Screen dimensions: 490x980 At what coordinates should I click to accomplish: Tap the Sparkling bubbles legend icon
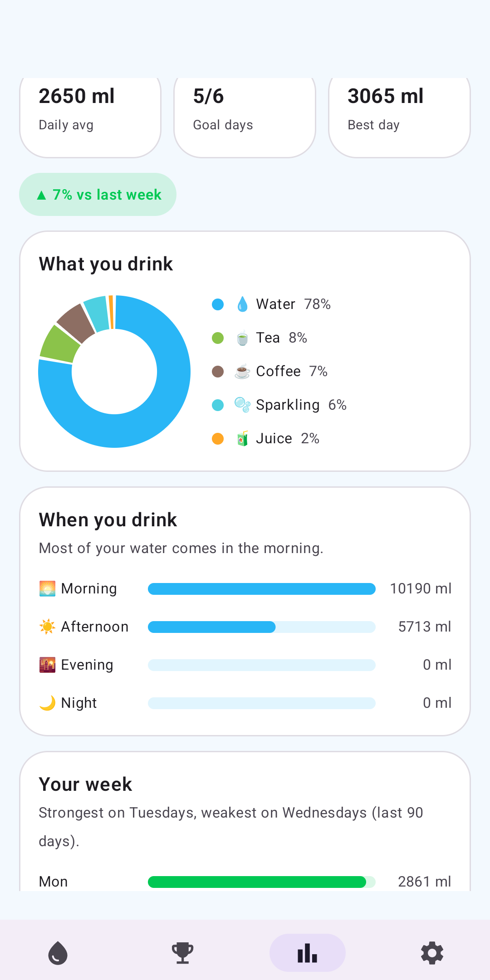pyautogui.click(x=243, y=405)
